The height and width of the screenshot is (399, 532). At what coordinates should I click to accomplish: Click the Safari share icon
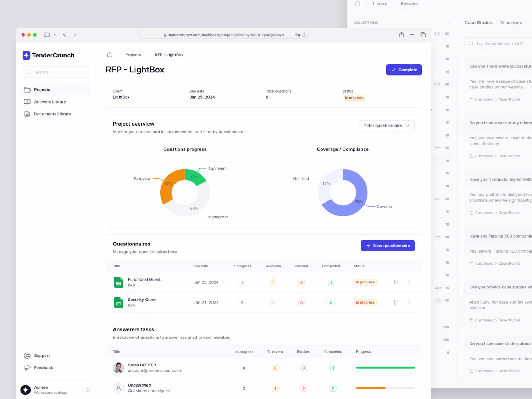[x=401, y=35]
